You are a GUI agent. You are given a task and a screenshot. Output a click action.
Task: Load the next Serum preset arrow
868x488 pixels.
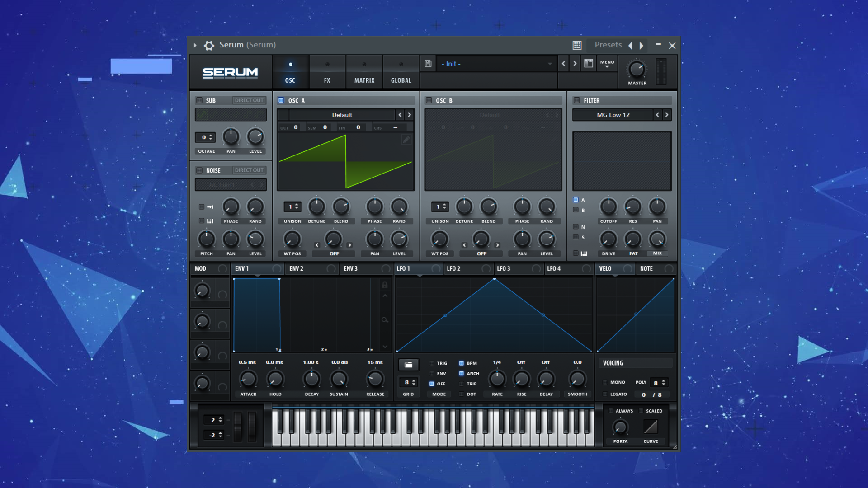pos(575,64)
